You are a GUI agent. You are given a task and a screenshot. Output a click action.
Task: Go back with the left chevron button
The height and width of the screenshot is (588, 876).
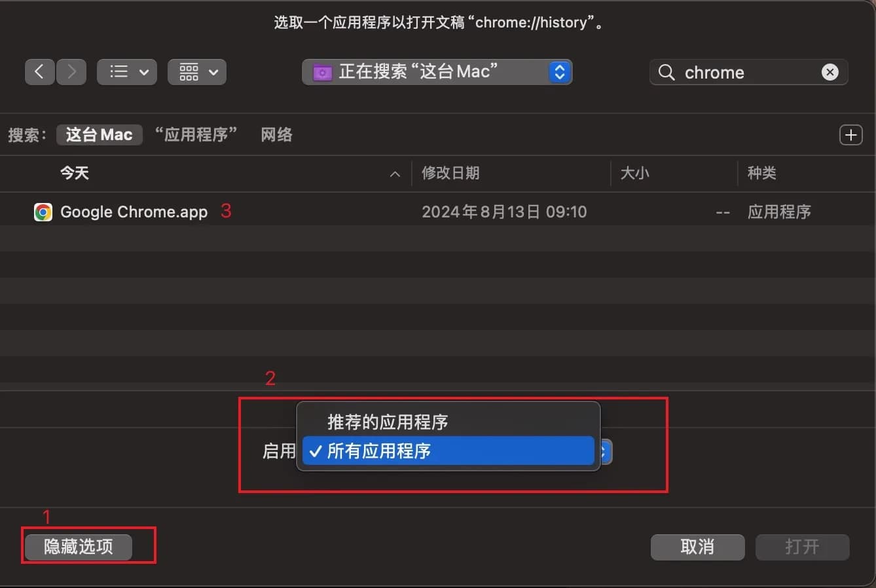39,72
